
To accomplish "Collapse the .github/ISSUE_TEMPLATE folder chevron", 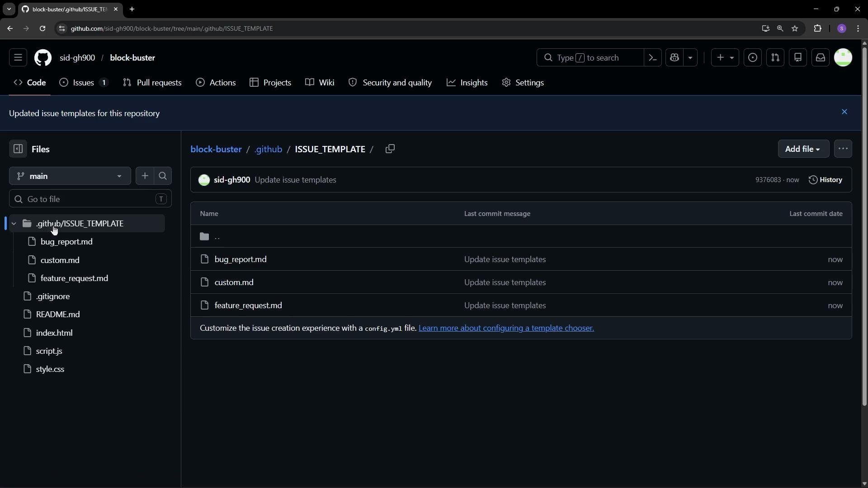I will (14, 224).
